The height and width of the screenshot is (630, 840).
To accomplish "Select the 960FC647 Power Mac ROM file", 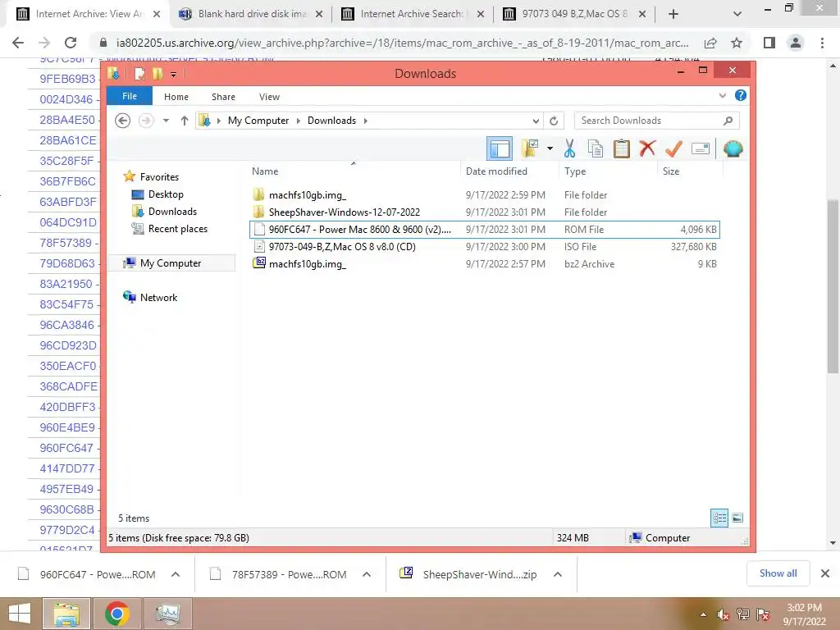I will pyautogui.click(x=484, y=230).
